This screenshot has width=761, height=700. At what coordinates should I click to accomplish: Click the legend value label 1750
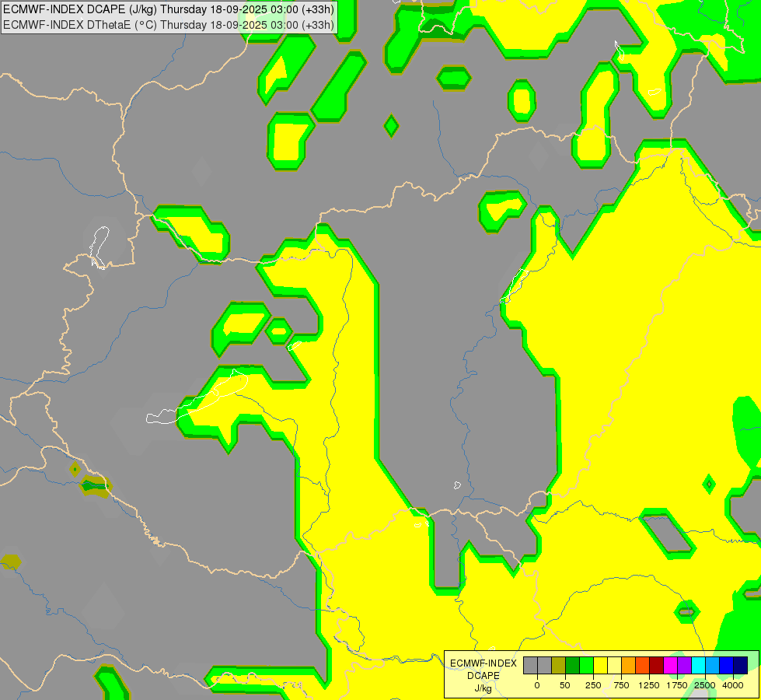(677, 685)
